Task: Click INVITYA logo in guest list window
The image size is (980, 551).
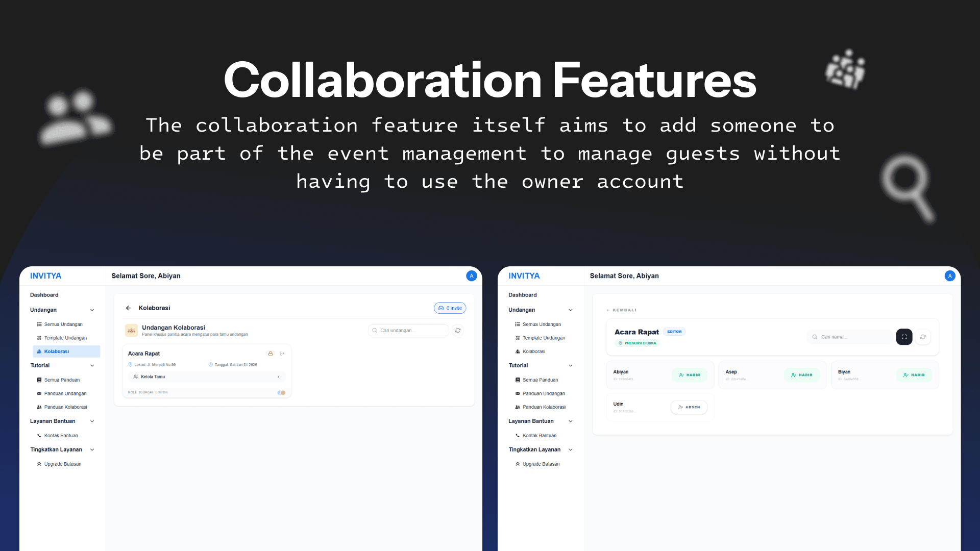Action: click(524, 276)
